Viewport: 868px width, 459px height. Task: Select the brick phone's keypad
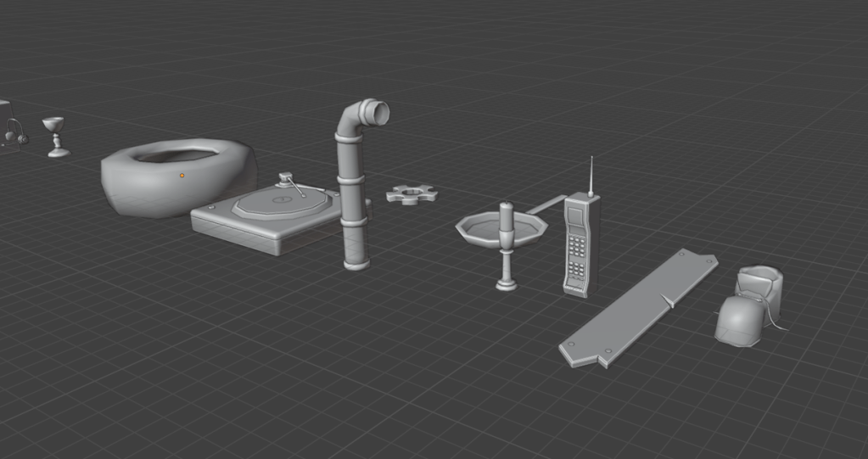[x=576, y=249]
